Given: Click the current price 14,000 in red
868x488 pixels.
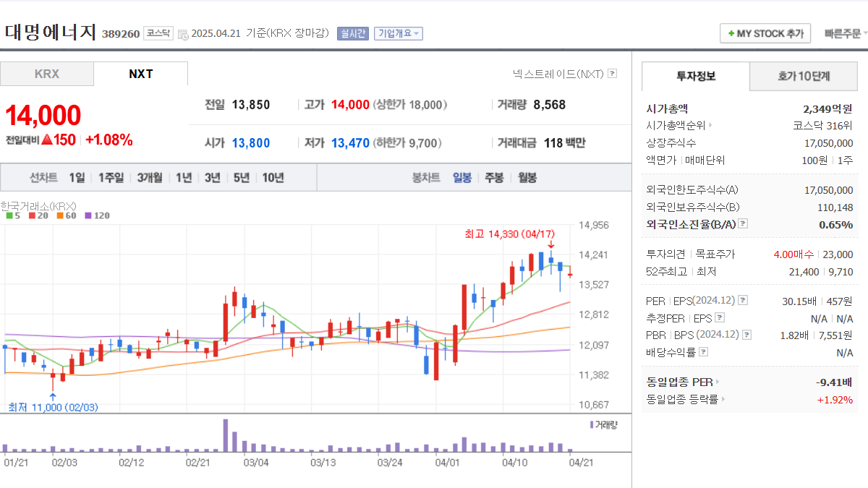Looking at the screenshot, I should [43, 116].
